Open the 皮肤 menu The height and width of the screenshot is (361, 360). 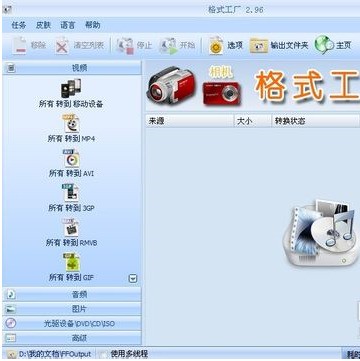point(43,25)
